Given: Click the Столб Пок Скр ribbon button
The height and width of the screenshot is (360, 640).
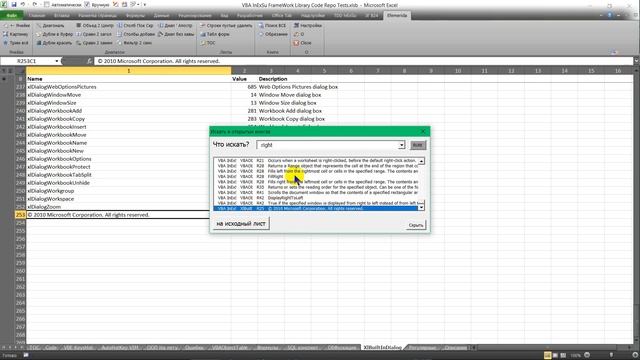Looking at the screenshot, I should [x=135, y=26].
